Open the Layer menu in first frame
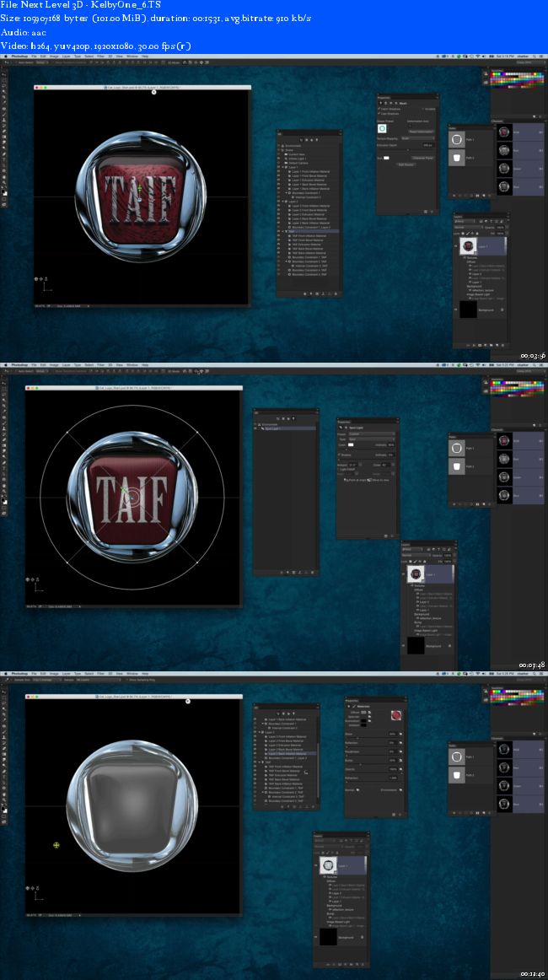The width and height of the screenshot is (548, 980). point(67,57)
